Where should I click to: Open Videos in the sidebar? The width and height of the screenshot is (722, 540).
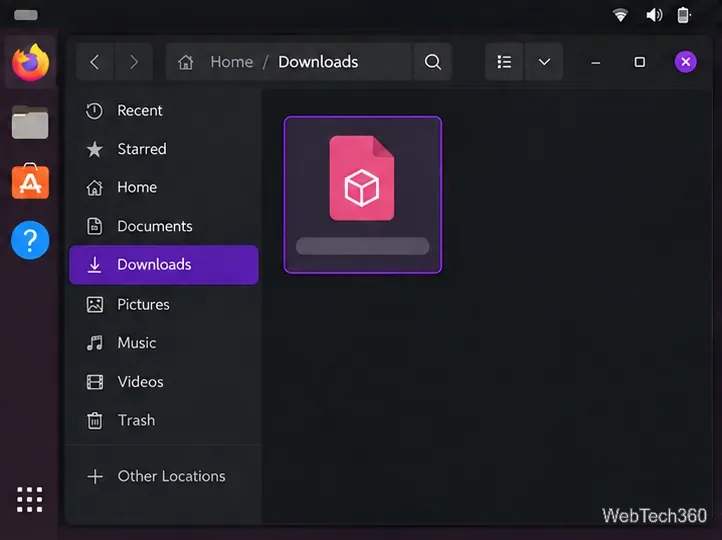tap(163, 382)
